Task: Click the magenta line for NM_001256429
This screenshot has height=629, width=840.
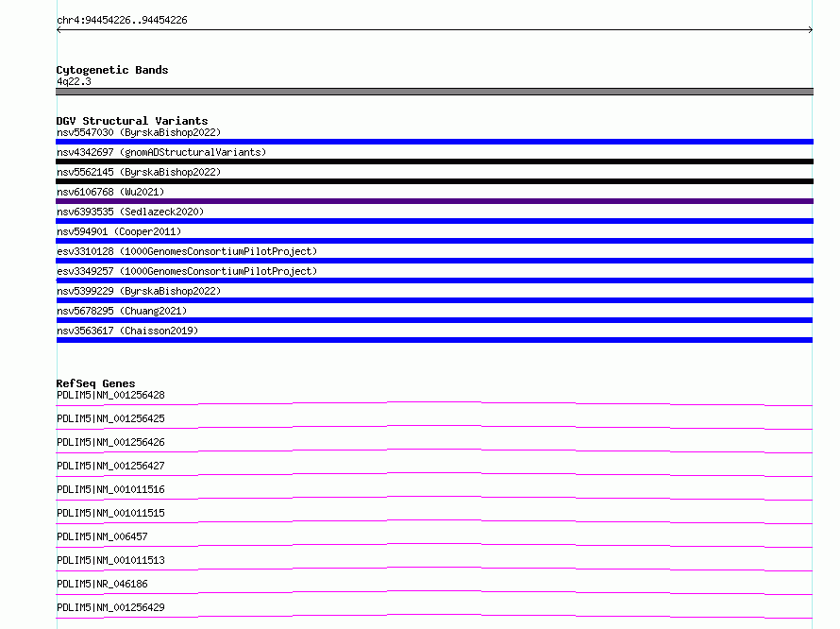Action: point(434,616)
